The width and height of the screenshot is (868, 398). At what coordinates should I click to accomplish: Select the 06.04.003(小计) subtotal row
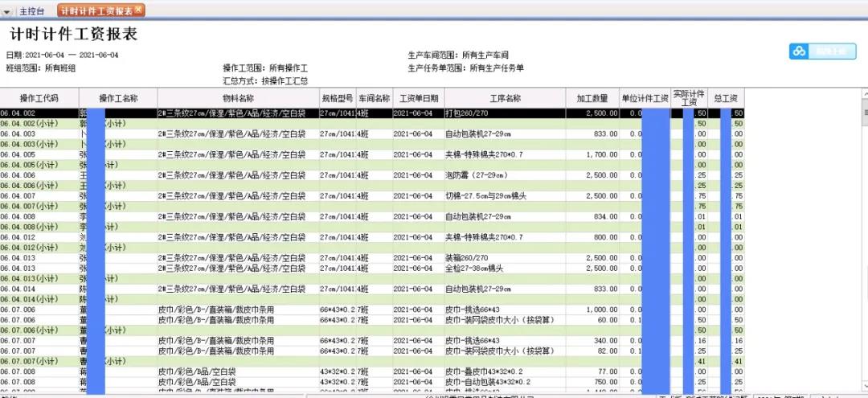click(372, 144)
